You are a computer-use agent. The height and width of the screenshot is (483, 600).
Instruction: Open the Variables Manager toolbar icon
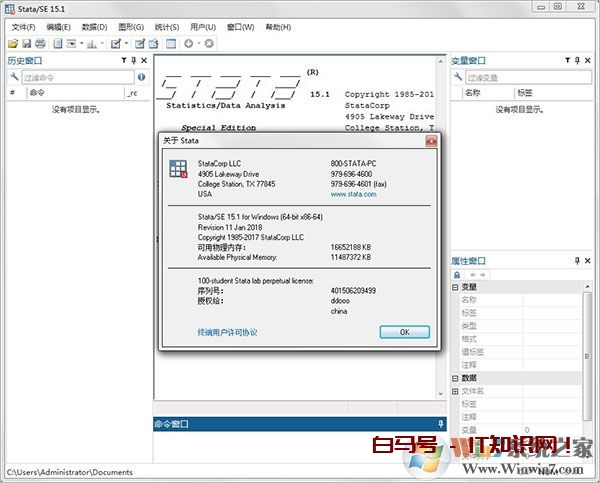[x=169, y=44]
